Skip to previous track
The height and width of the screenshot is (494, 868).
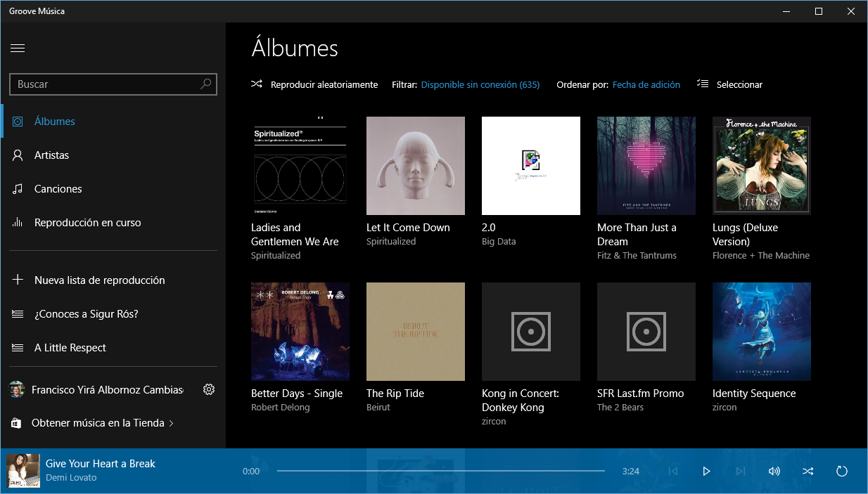tap(672, 471)
